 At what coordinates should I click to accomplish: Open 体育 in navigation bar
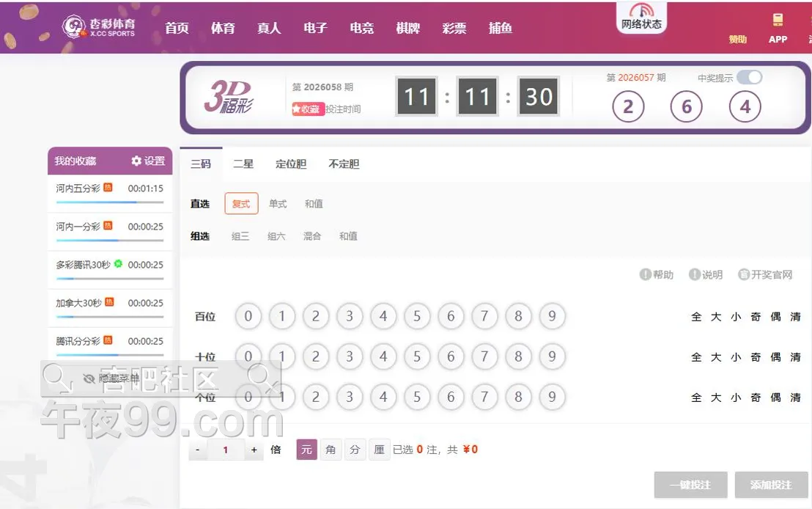(223, 28)
